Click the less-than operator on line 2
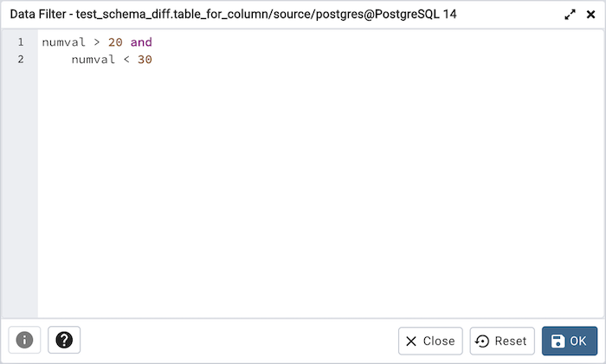This screenshot has width=606, height=364. pos(126,60)
